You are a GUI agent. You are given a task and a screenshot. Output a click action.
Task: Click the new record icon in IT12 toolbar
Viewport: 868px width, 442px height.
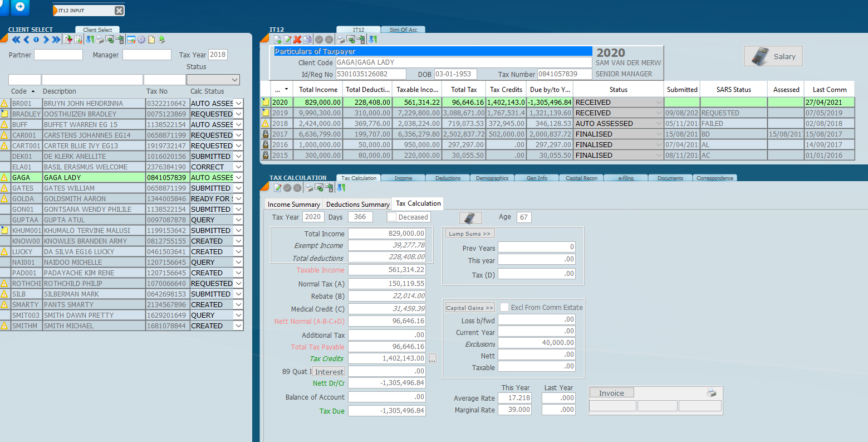coord(277,40)
